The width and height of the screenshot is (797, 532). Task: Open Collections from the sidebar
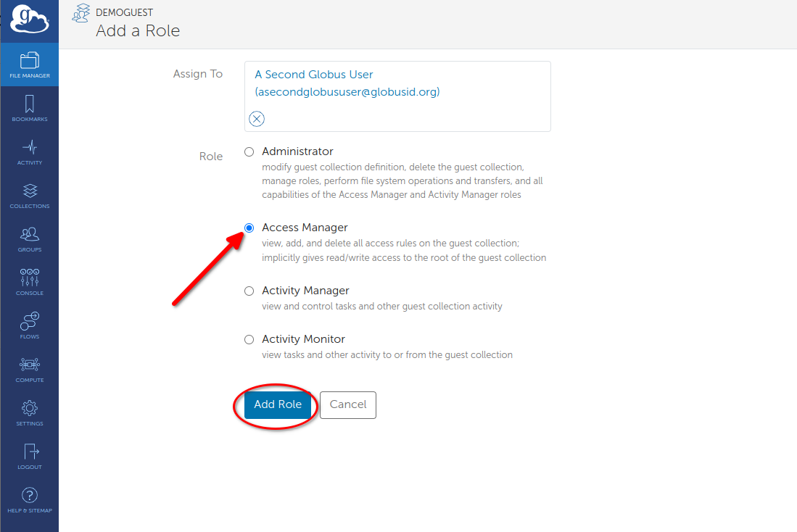(30, 195)
